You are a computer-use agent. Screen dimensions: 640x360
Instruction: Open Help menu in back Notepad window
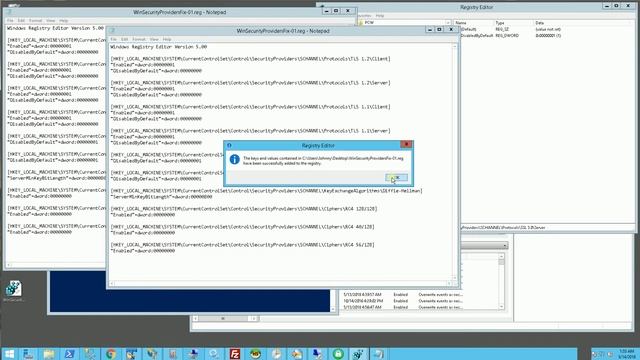click(x=64, y=20)
